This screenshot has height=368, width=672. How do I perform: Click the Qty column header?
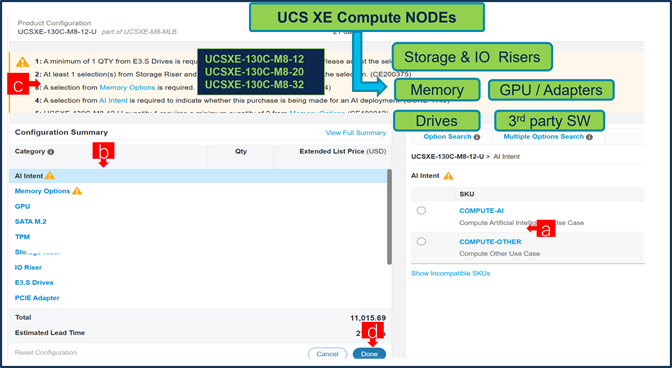(x=241, y=151)
